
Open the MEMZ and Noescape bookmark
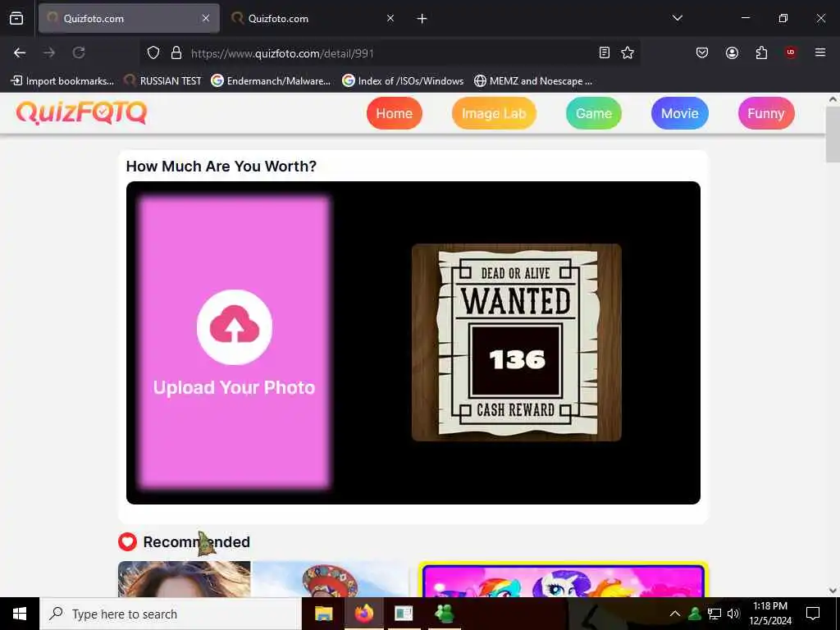point(533,81)
